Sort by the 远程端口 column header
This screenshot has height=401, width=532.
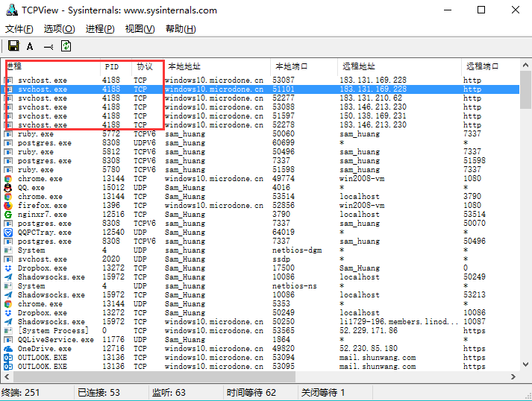[x=490, y=66]
